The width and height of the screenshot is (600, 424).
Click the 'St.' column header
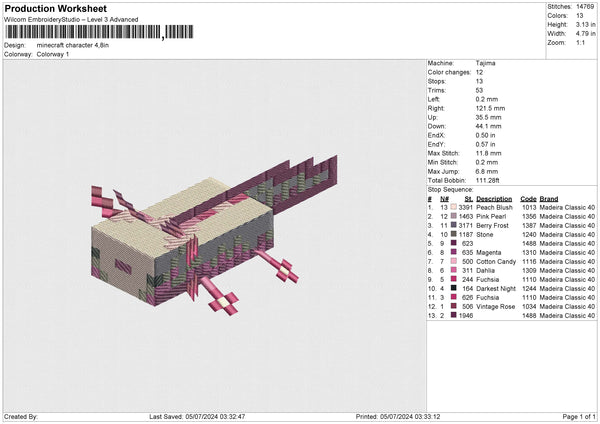tap(469, 199)
